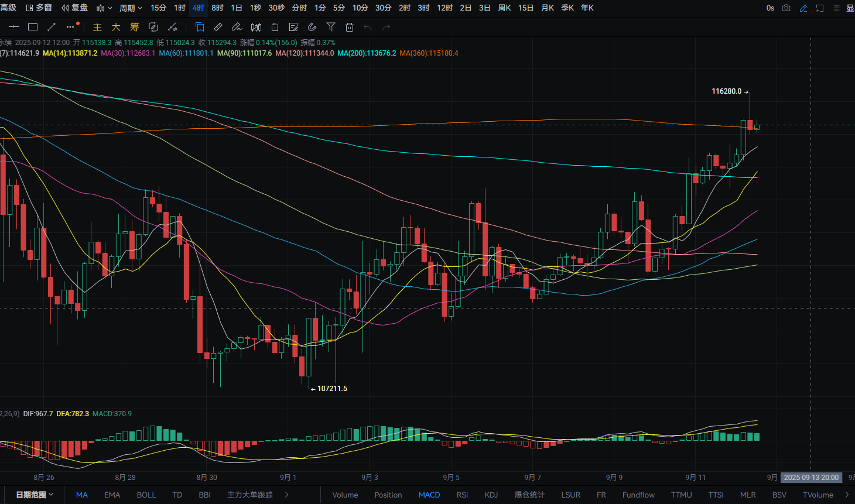Take a chart snapshot with camera icon

(x=786, y=8)
